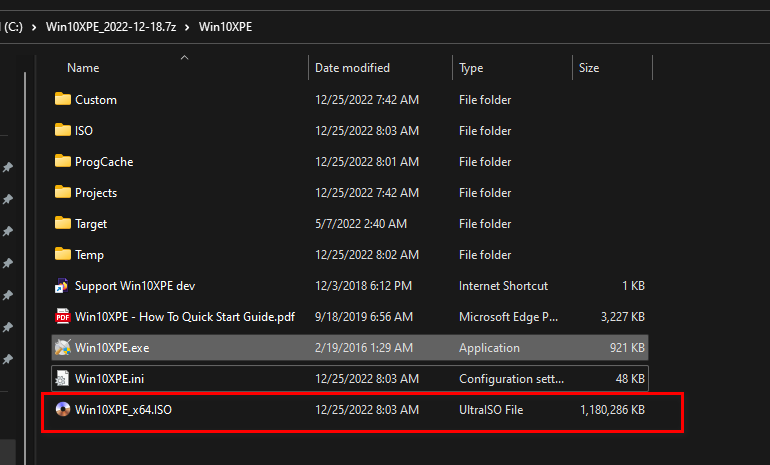This screenshot has width=770, height=465.
Task: Click '5/7/2022 2:40 AM' date of Target
Action: point(361,223)
